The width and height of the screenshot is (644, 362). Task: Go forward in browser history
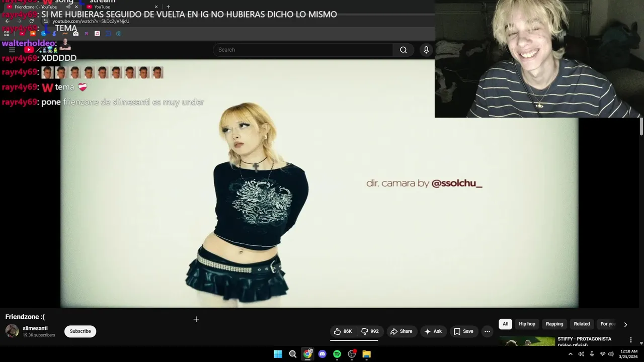[20, 21]
